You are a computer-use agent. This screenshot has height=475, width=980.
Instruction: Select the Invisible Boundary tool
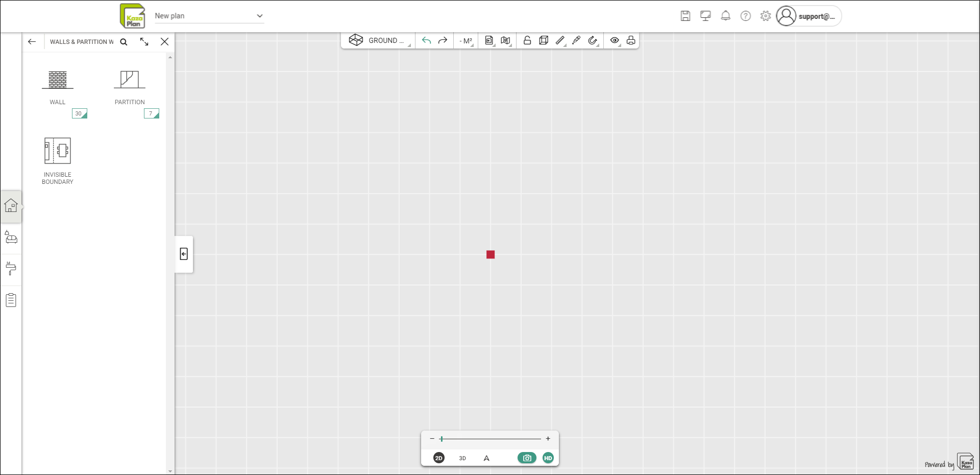pos(58,161)
